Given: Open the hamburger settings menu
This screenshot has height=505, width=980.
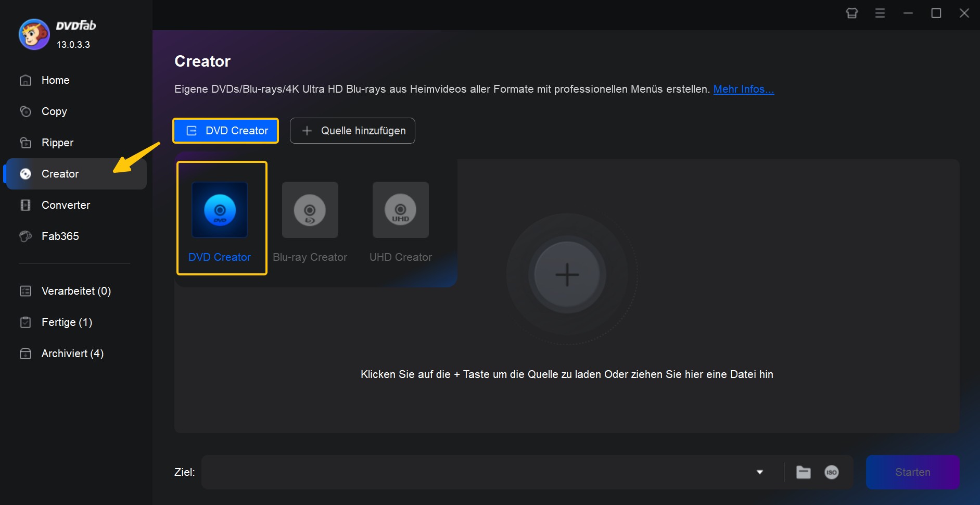Looking at the screenshot, I should (881, 13).
